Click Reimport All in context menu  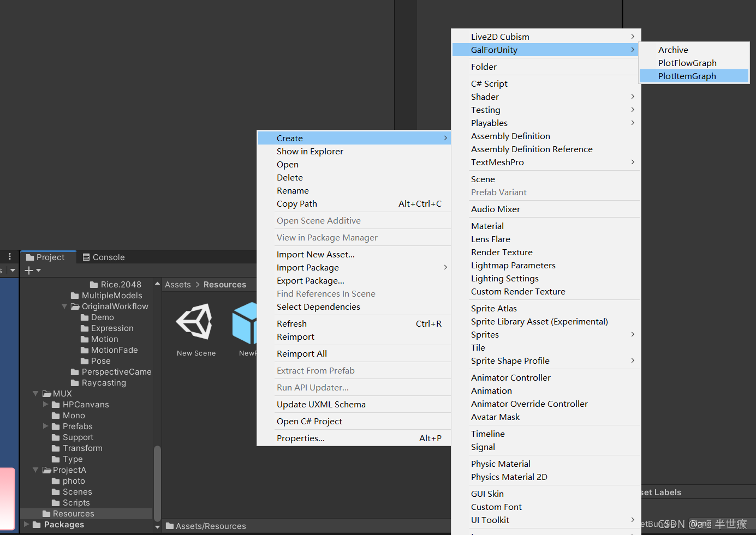[x=354, y=353]
